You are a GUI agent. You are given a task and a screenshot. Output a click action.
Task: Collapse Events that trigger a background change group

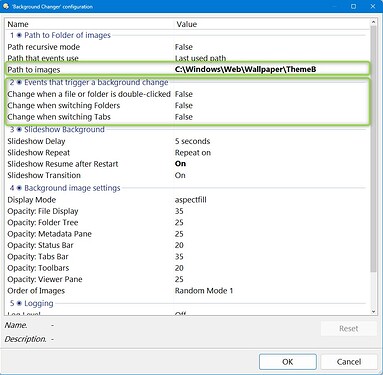click(19, 82)
